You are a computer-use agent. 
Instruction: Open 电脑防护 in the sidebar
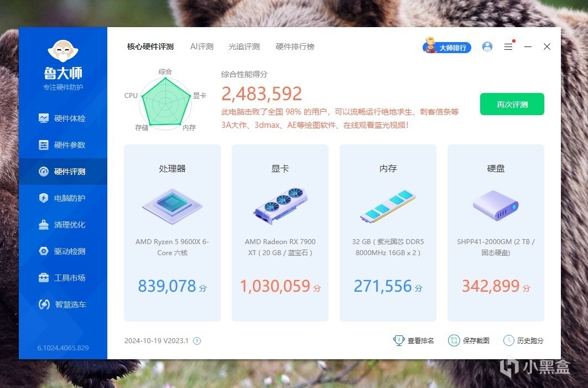click(x=63, y=198)
